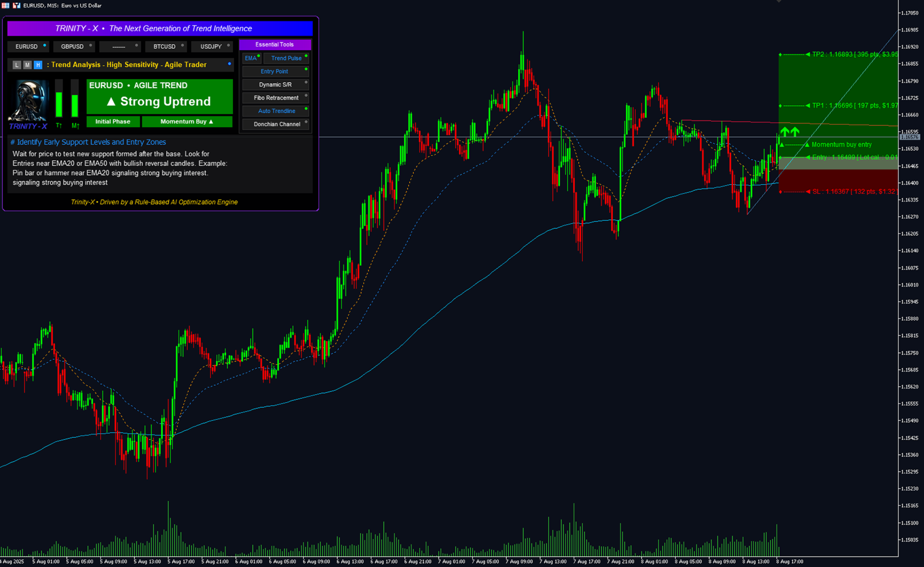Click the Initial Phase button
Screen dimensions: 924x567
(113, 121)
